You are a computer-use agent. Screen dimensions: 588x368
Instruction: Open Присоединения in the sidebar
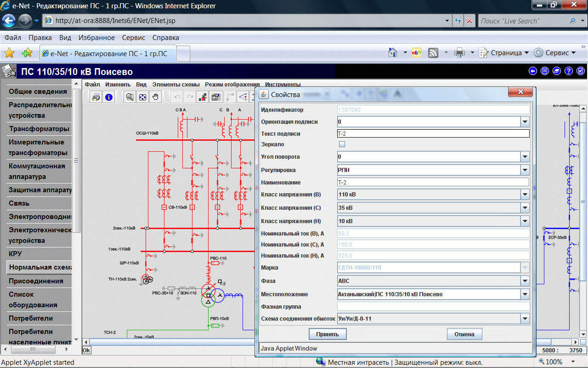point(39,281)
